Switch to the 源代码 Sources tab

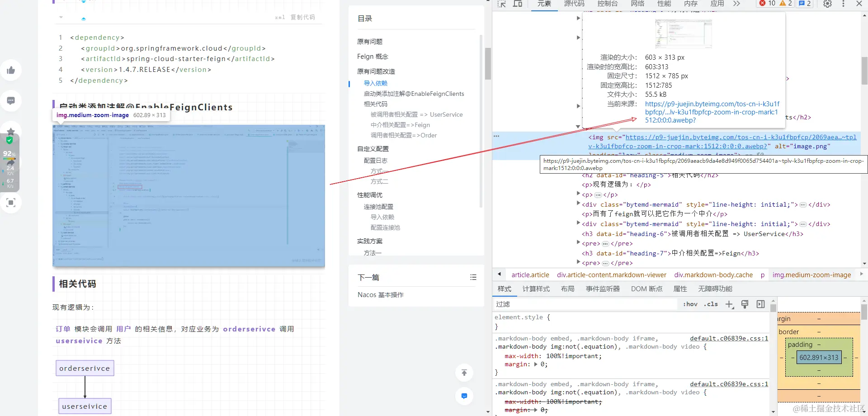574,4
